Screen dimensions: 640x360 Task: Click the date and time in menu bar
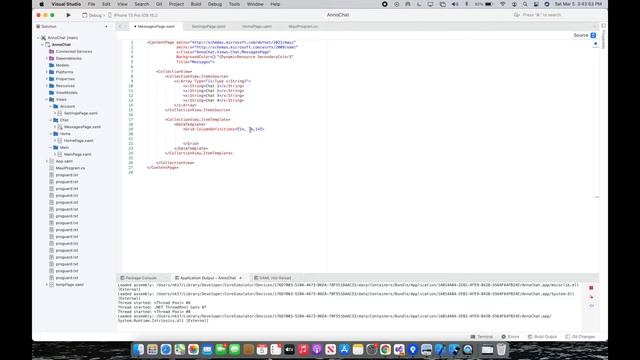tap(578, 4)
